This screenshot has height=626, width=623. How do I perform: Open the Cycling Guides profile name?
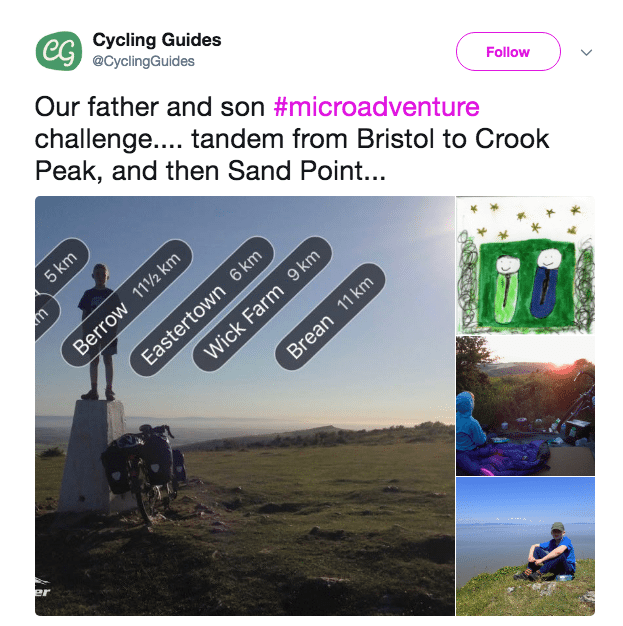tap(157, 41)
